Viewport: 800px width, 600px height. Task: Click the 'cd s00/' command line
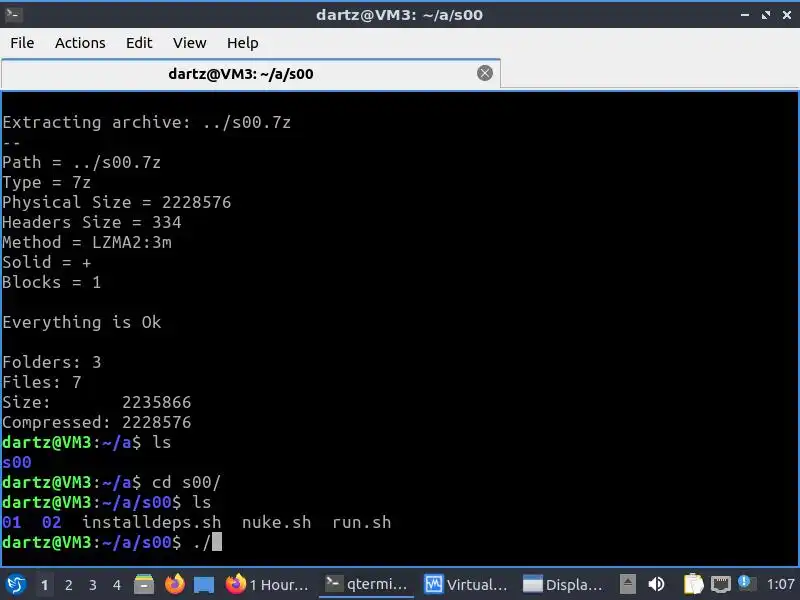186,482
